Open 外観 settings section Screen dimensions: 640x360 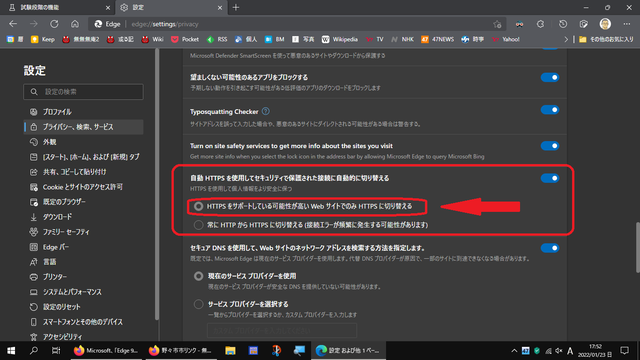pyautogui.click(x=83, y=142)
